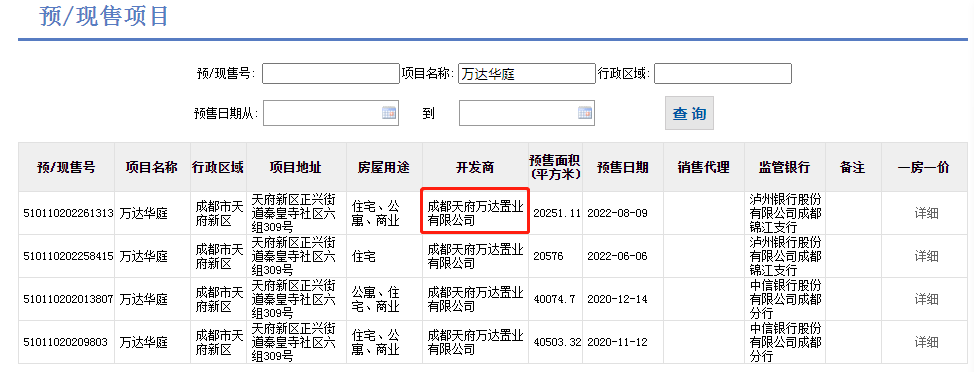The image size is (974, 372).
Task: Focus the 行政区域 input field
Action: [x=723, y=74]
